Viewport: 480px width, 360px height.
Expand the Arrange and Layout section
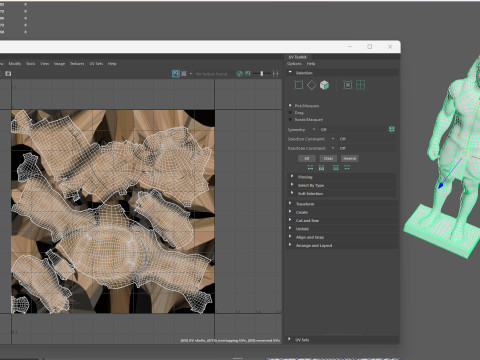(x=342, y=245)
